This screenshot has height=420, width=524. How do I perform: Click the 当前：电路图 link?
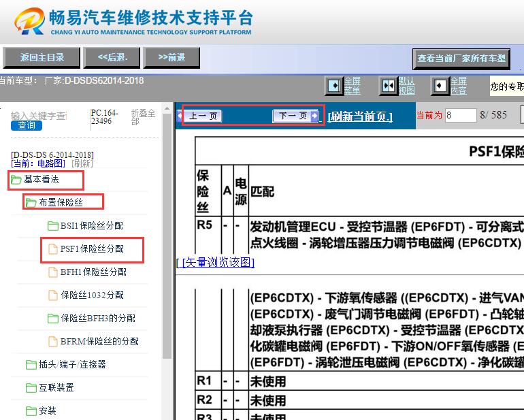pos(37,163)
